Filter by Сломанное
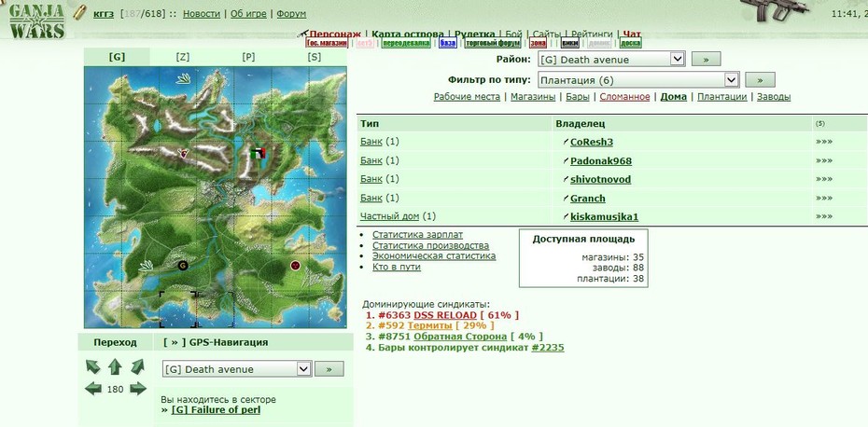The height and width of the screenshot is (427, 868). [x=624, y=97]
